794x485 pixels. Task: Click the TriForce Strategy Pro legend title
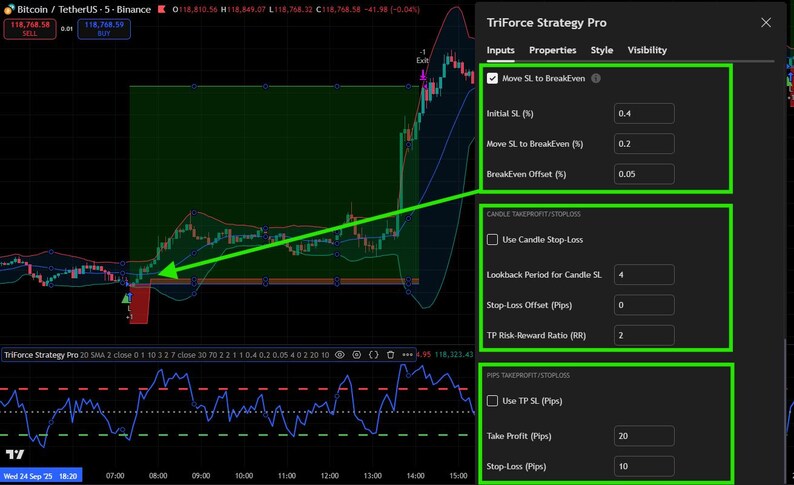click(41, 355)
